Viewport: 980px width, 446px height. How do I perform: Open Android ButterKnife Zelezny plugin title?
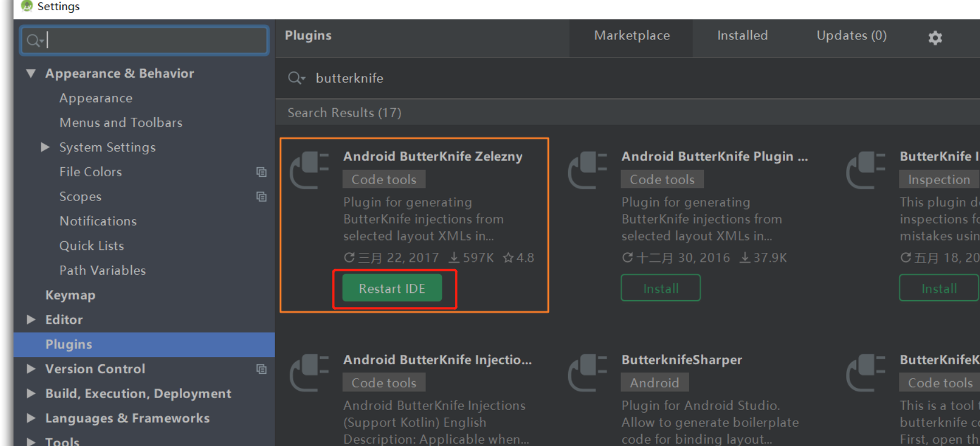[x=433, y=157]
